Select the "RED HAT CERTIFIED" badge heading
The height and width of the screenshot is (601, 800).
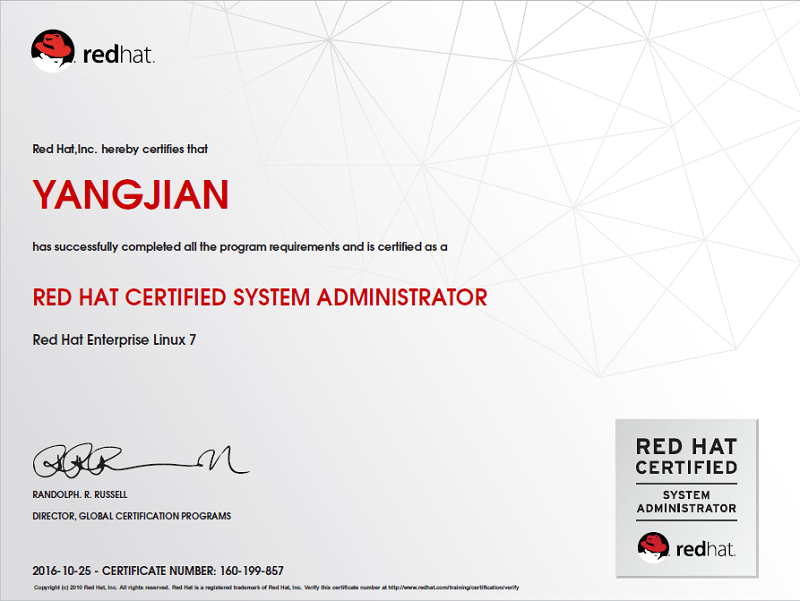coord(686,457)
